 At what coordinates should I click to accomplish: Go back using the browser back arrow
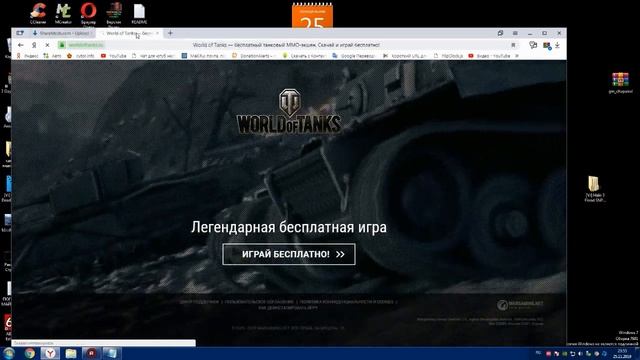coord(21,45)
